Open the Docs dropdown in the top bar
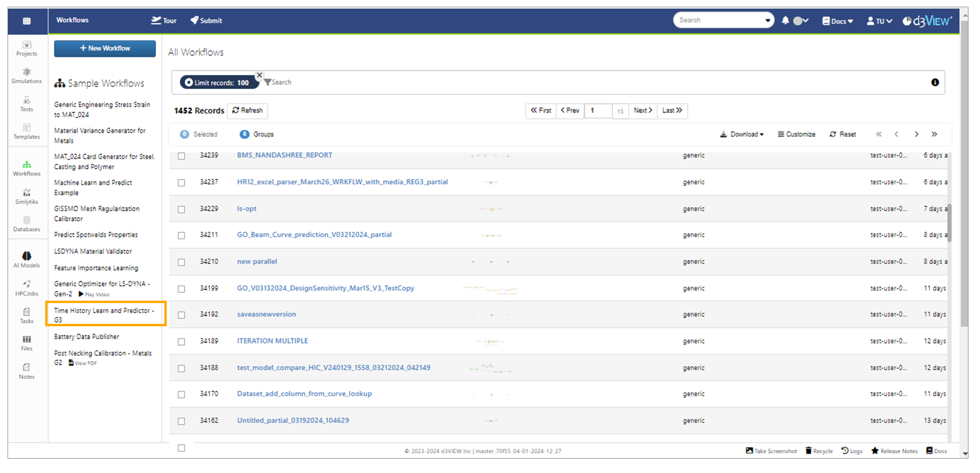Image resolution: width=980 pixels, height=473 pixels. coord(837,21)
